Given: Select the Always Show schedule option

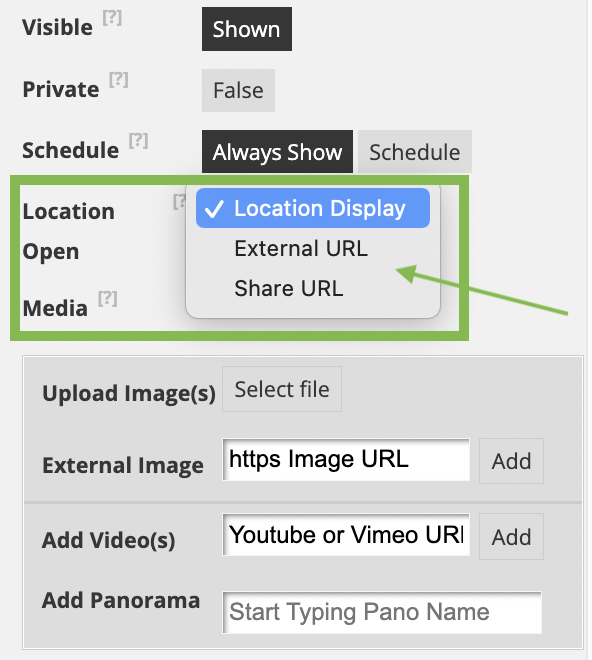Looking at the screenshot, I should (277, 152).
